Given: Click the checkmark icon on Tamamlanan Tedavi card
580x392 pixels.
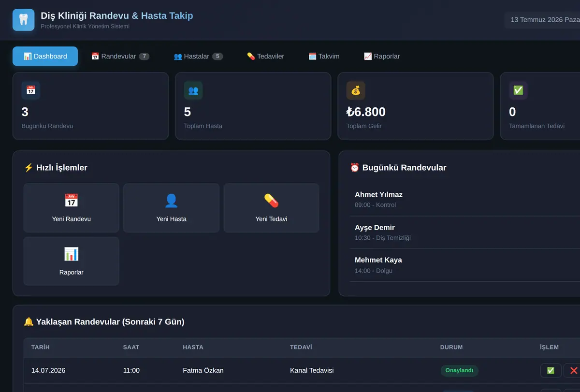Looking at the screenshot, I should click(518, 90).
